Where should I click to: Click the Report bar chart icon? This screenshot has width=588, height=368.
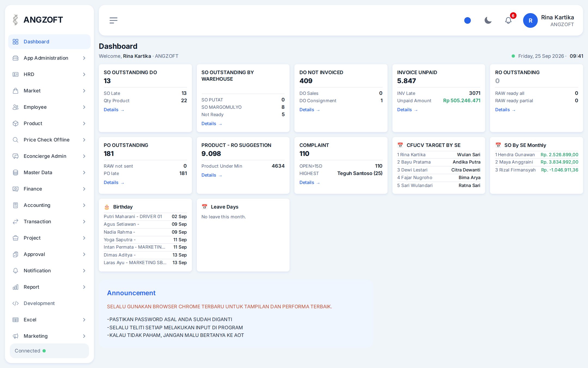point(16,287)
